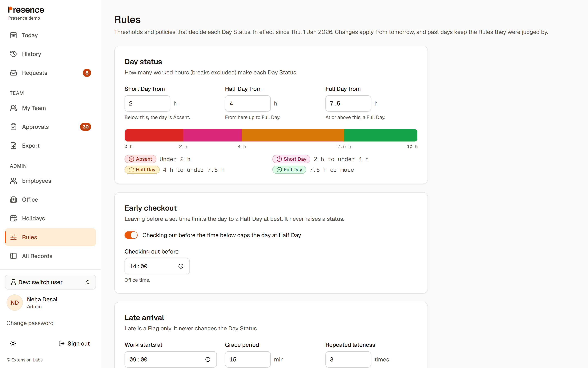Click the Export file icon
588x368 pixels.
(x=13, y=146)
